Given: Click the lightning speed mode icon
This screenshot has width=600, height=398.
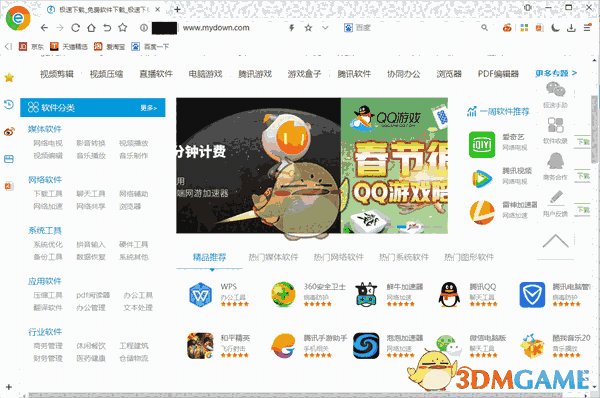Looking at the screenshot, I should (292, 28).
